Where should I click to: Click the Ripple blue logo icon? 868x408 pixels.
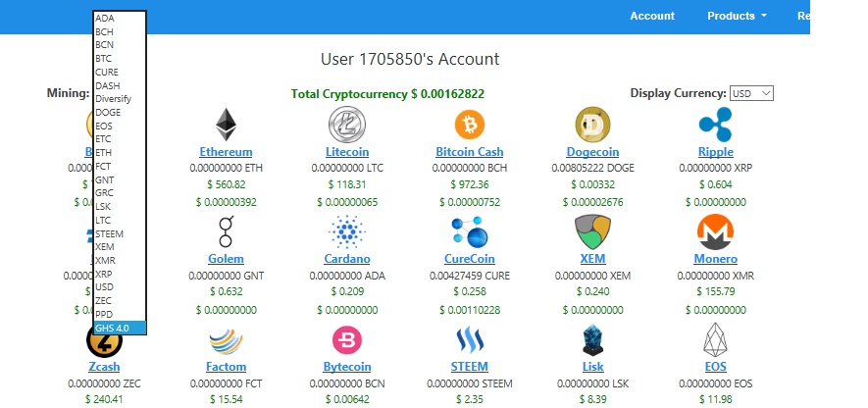(x=715, y=125)
